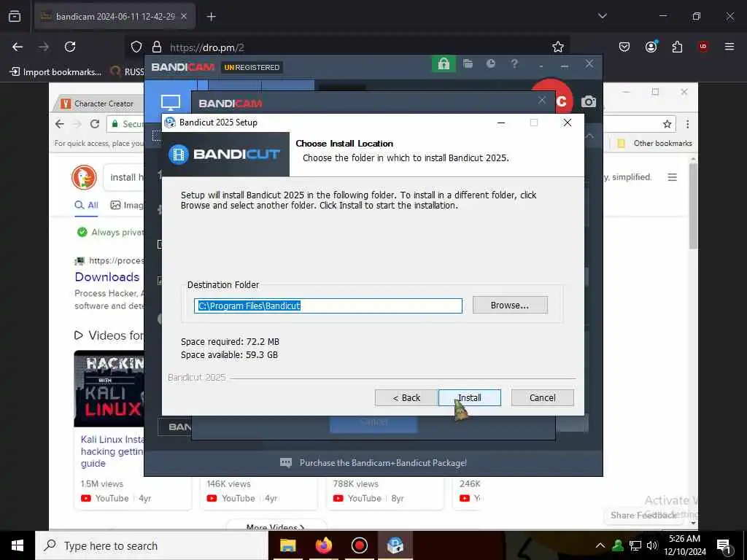Click the Back button in Bandicut Setup
This screenshot has height=560, width=747.
(x=406, y=397)
